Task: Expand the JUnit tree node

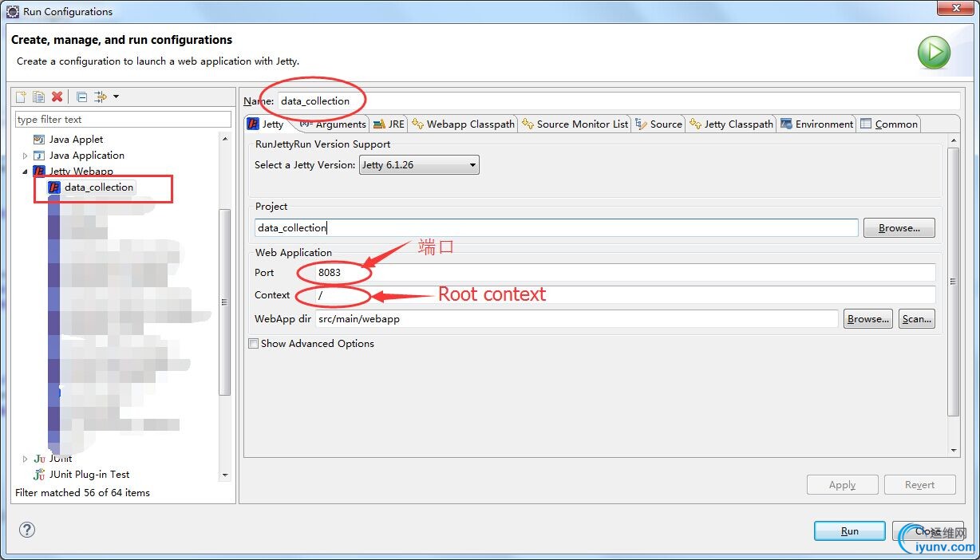Action: pyautogui.click(x=25, y=459)
